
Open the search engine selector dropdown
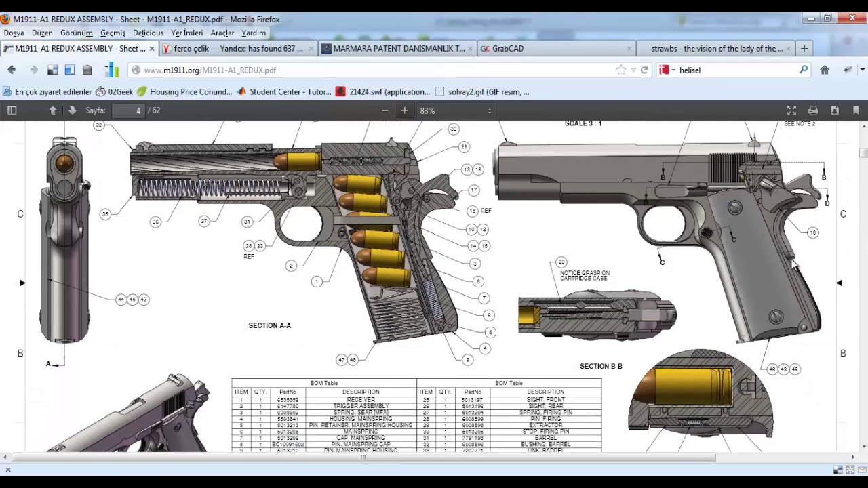(x=667, y=70)
